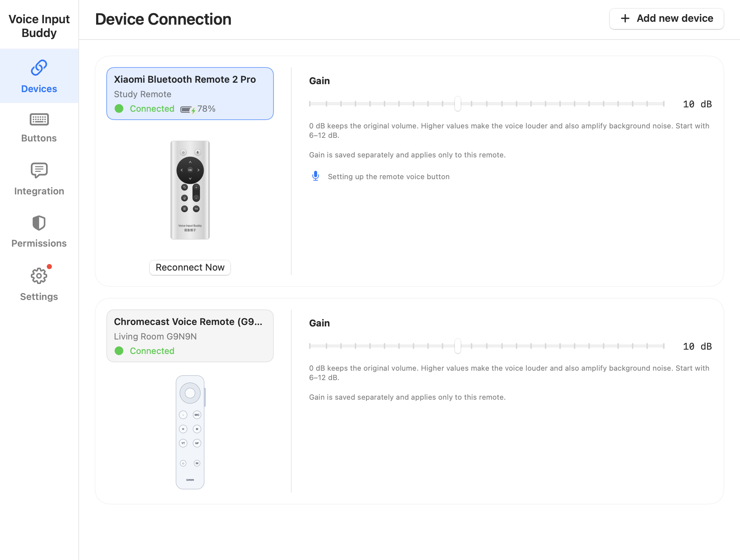Screen dimensions: 740x560
Task: Select the Chromecast Voice Remote card
Action: pyautogui.click(x=190, y=336)
